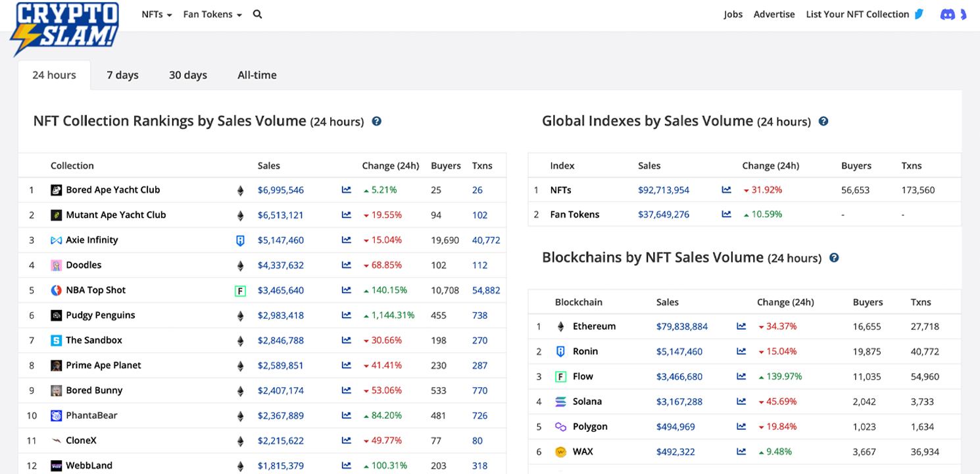The width and height of the screenshot is (980, 474).
Task: Open the Bored Bunny collection
Action: [94, 390]
